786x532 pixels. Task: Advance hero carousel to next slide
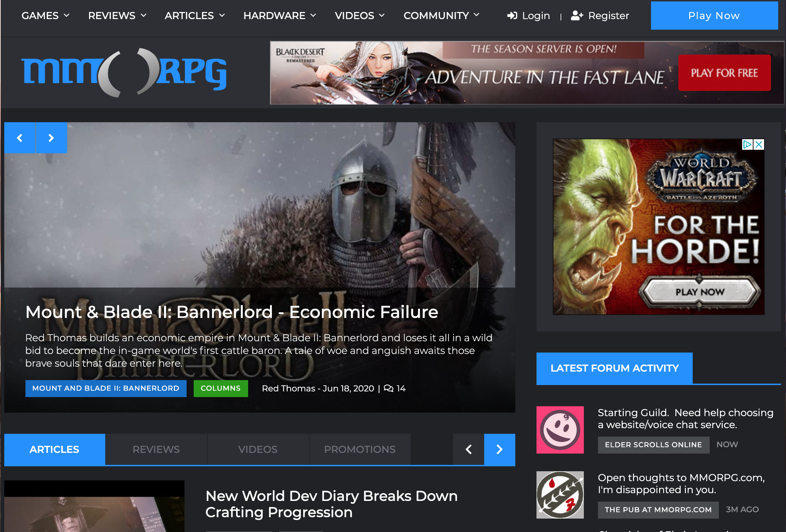click(52, 138)
